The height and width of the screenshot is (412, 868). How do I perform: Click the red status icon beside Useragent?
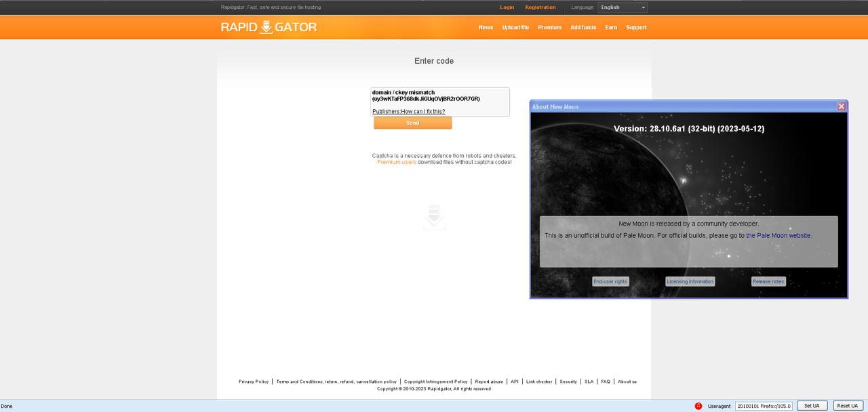point(698,406)
